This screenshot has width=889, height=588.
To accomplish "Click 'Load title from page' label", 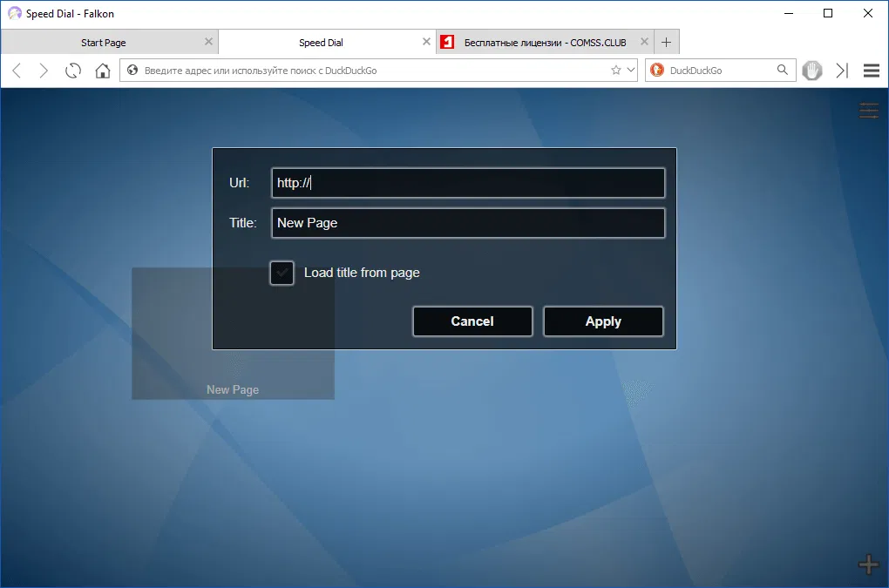I will 362,273.
